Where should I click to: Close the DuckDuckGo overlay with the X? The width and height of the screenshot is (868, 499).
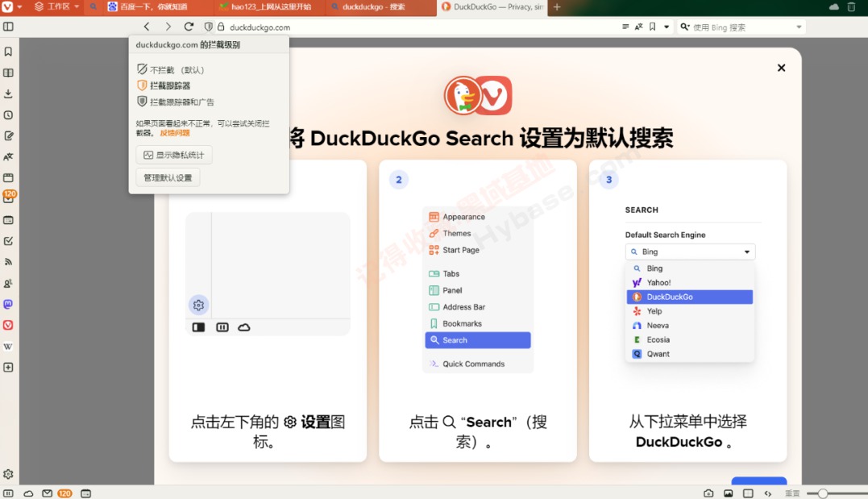pyautogui.click(x=781, y=68)
